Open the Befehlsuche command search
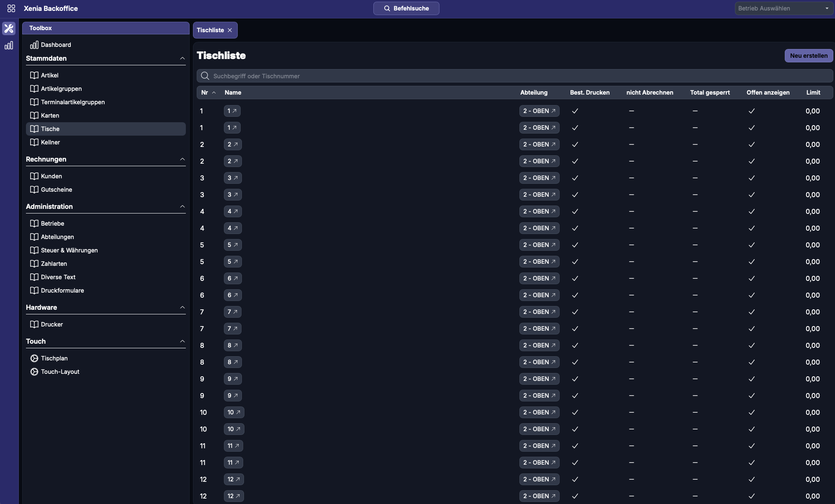835x504 pixels. point(406,8)
